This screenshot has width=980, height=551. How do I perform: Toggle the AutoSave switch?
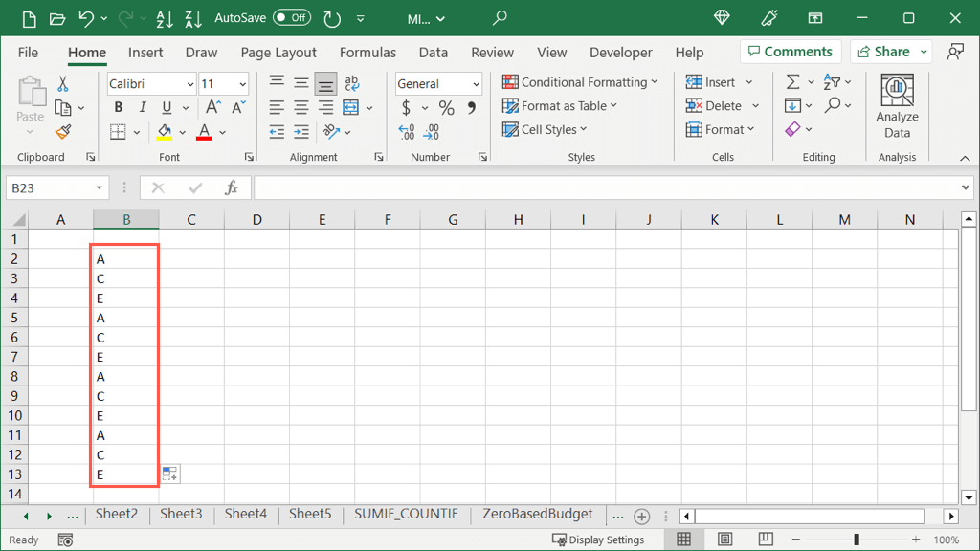tap(291, 18)
